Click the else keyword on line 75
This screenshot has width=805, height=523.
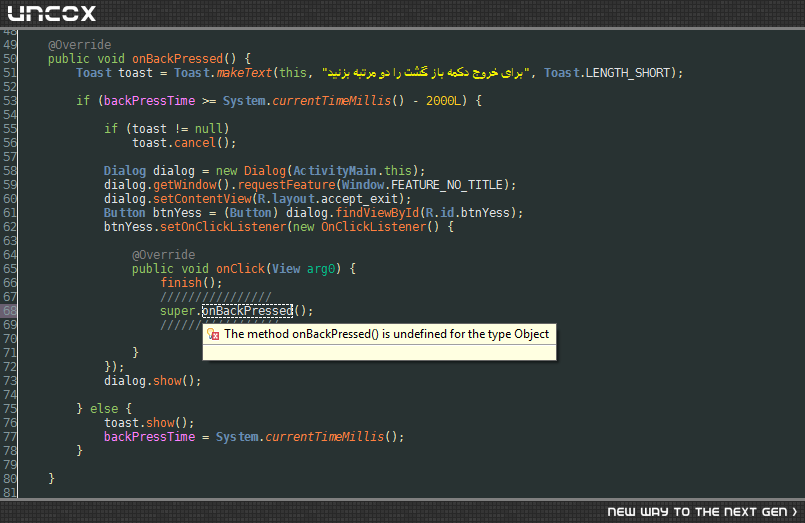pos(104,409)
